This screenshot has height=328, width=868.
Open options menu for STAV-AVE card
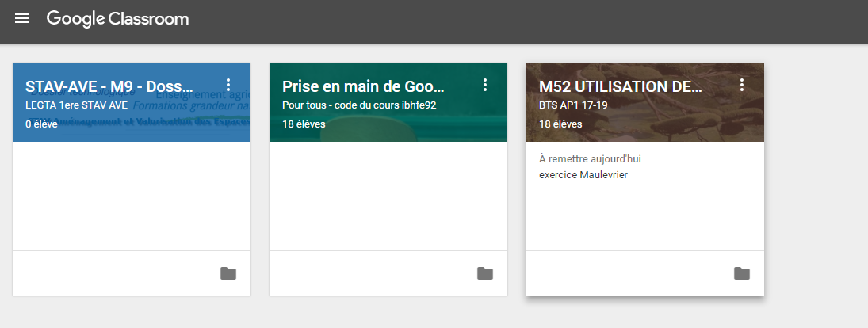[x=228, y=86]
